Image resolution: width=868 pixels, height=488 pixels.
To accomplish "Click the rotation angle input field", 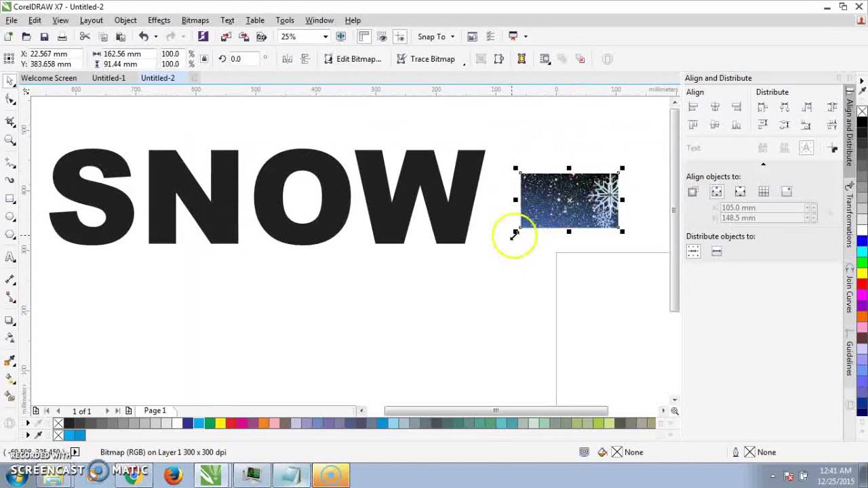I will pyautogui.click(x=245, y=59).
